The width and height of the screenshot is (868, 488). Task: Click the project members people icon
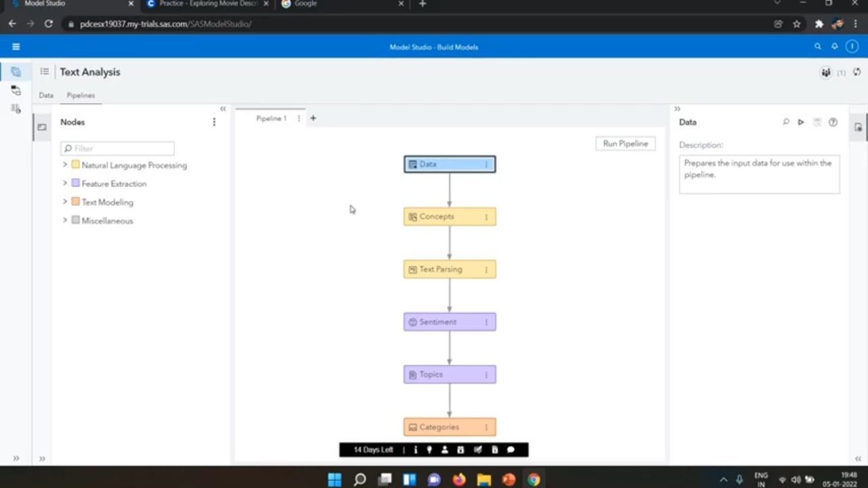tap(826, 73)
